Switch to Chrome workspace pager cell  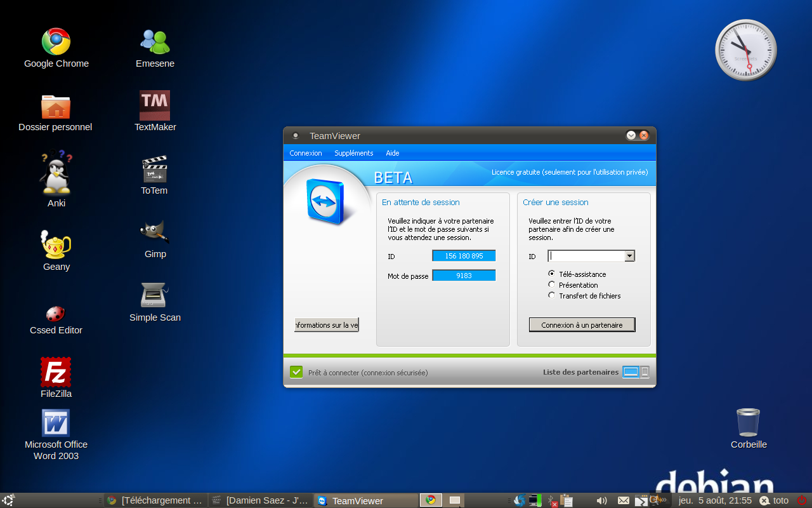point(431,500)
